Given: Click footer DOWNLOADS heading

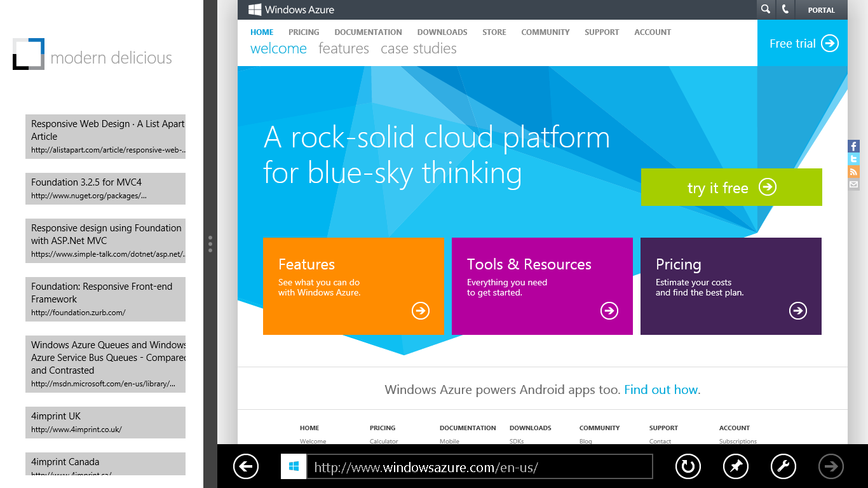Looking at the screenshot, I should tap(531, 428).
